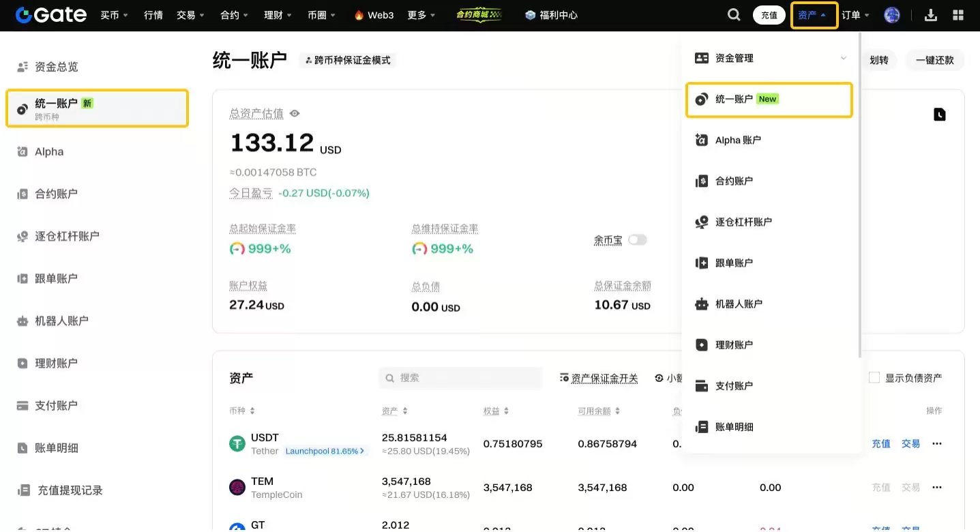Expand the 订单 dropdown menu
Image resolution: width=980 pixels, height=532 pixels.
854,14
